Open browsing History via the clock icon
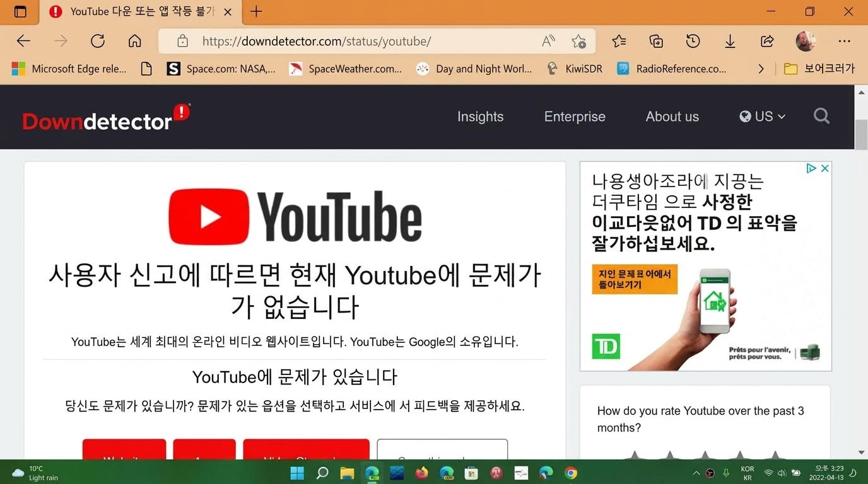Screen dimensions: 868x484 tap(693, 40)
